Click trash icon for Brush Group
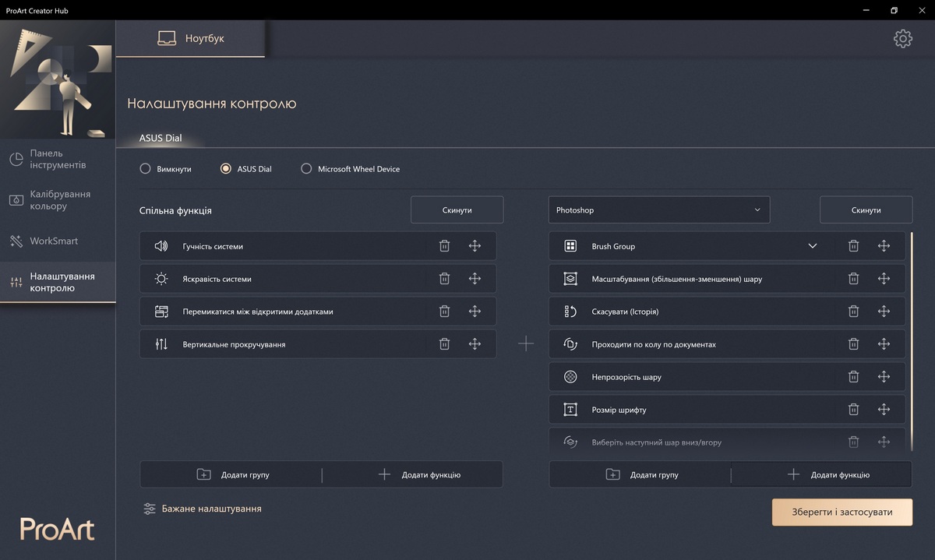Image resolution: width=935 pixels, height=560 pixels. click(x=853, y=246)
